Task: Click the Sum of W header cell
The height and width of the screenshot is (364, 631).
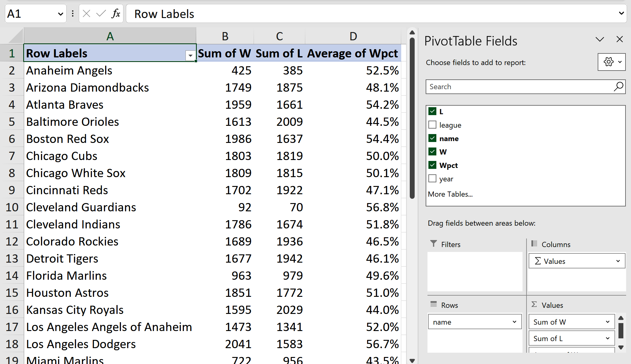Action: [225, 53]
